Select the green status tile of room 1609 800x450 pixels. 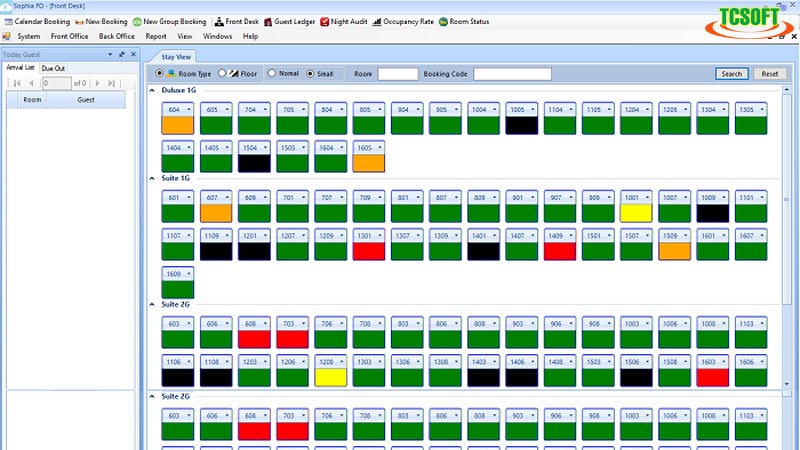(178, 289)
